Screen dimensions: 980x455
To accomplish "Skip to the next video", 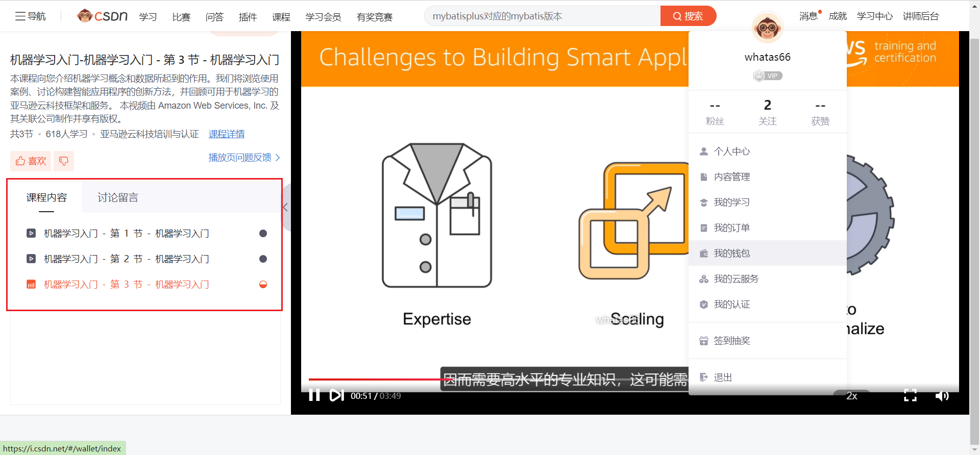I will (336, 395).
